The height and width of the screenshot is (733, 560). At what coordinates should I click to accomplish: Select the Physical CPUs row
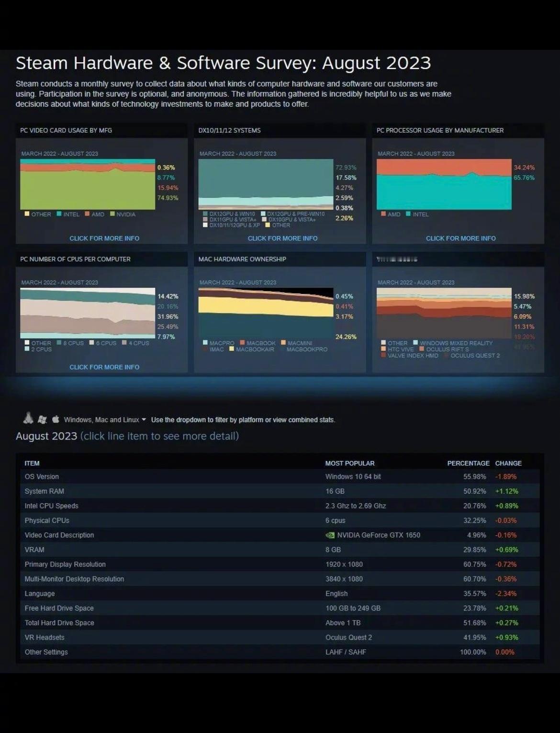point(280,520)
